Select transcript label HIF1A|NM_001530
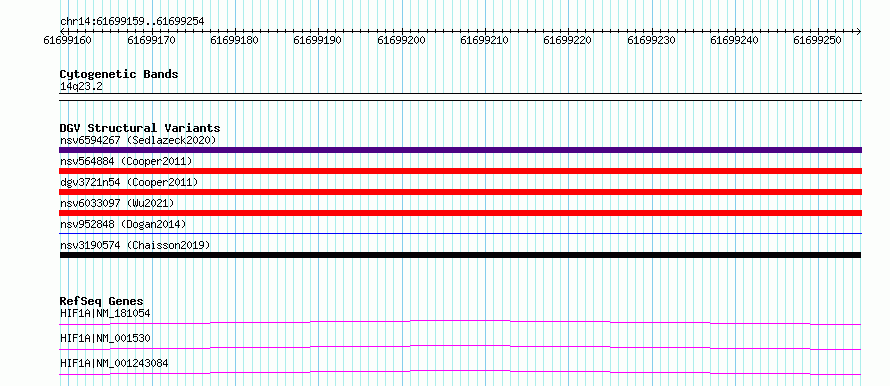890x386 pixels. [105, 338]
